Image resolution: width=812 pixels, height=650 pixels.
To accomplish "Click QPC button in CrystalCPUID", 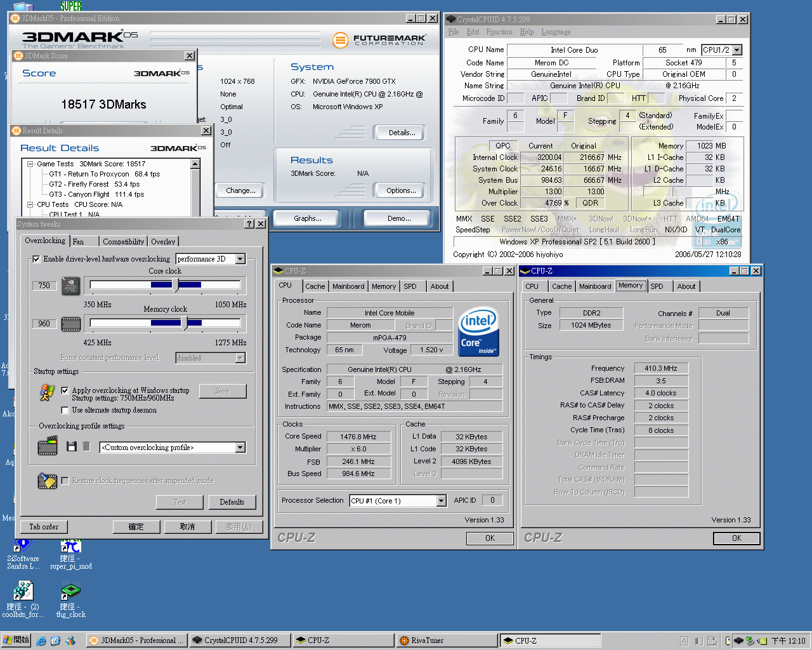I will pyautogui.click(x=503, y=145).
